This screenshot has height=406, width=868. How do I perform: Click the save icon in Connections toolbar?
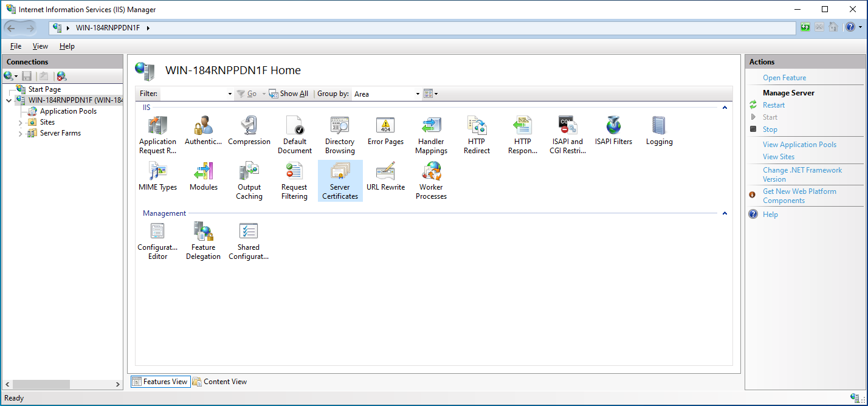27,76
